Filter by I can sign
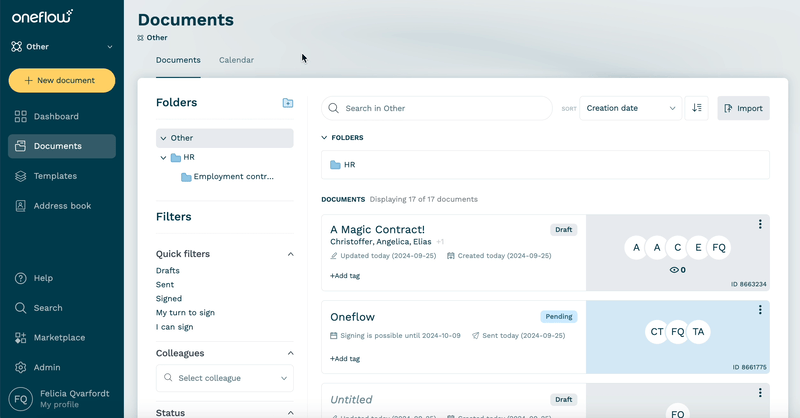 pyautogui.click(x=174, y=327)
